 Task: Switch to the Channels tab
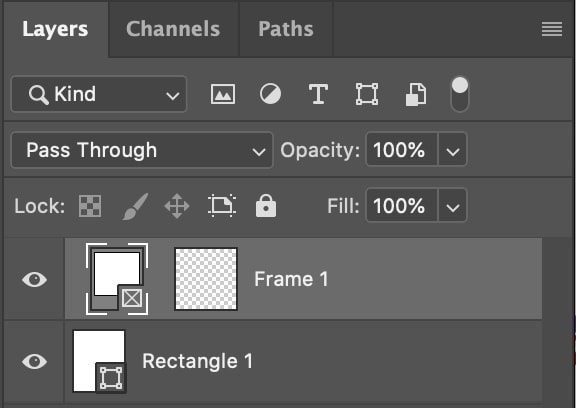[173, 29]
